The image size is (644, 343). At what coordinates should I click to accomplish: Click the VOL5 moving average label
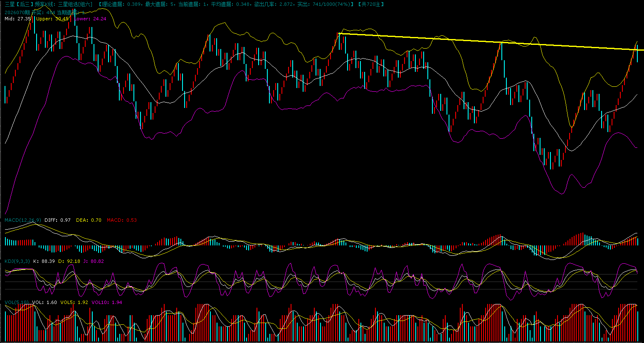[74, 302]
